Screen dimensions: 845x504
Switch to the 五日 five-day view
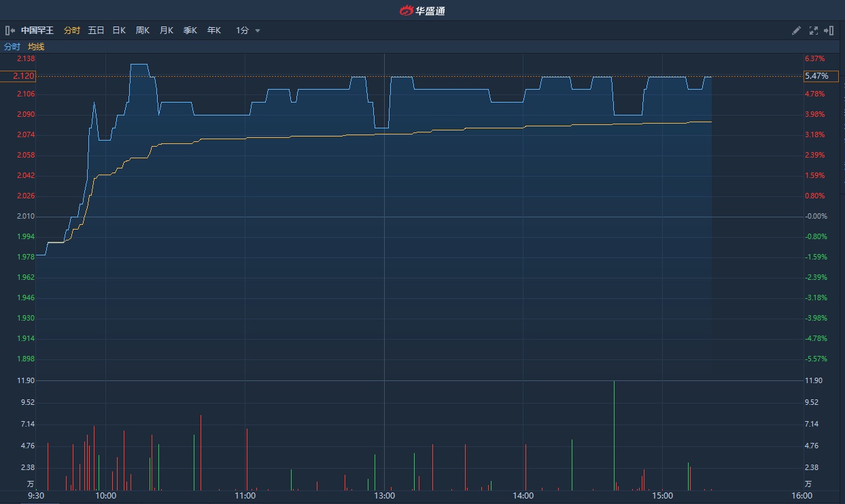(x=96, y=31)
